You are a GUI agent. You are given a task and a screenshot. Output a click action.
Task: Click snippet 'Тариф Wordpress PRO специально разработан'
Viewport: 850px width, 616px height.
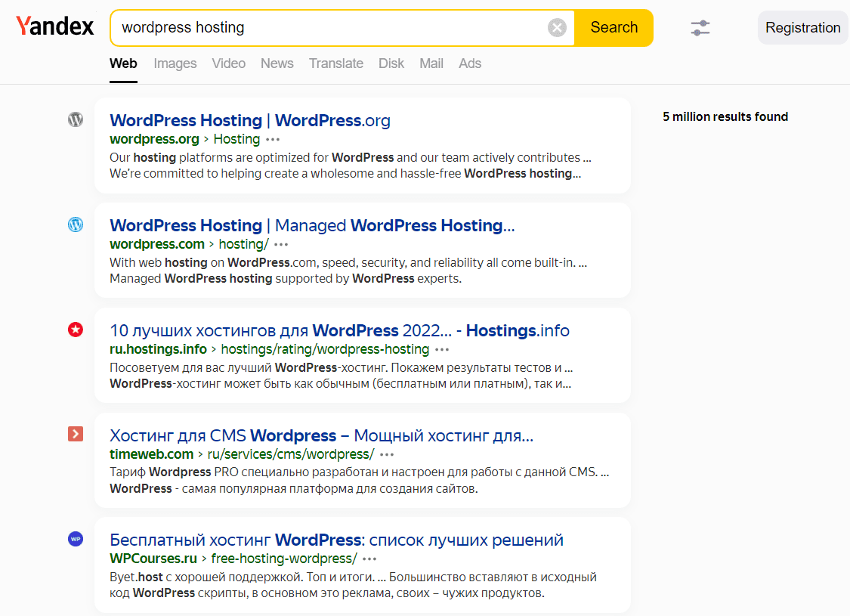(x=360, y=481)
